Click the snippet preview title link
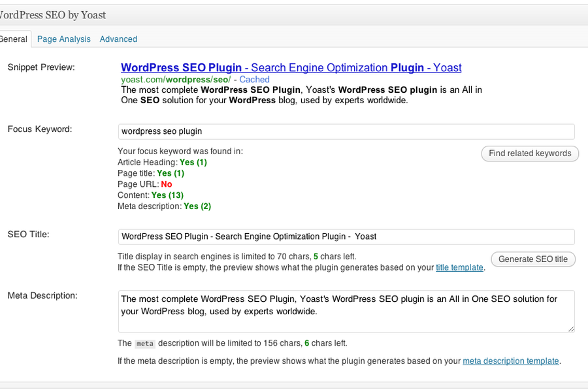Viewport: 588px width, 392px height. coord(291,67)
